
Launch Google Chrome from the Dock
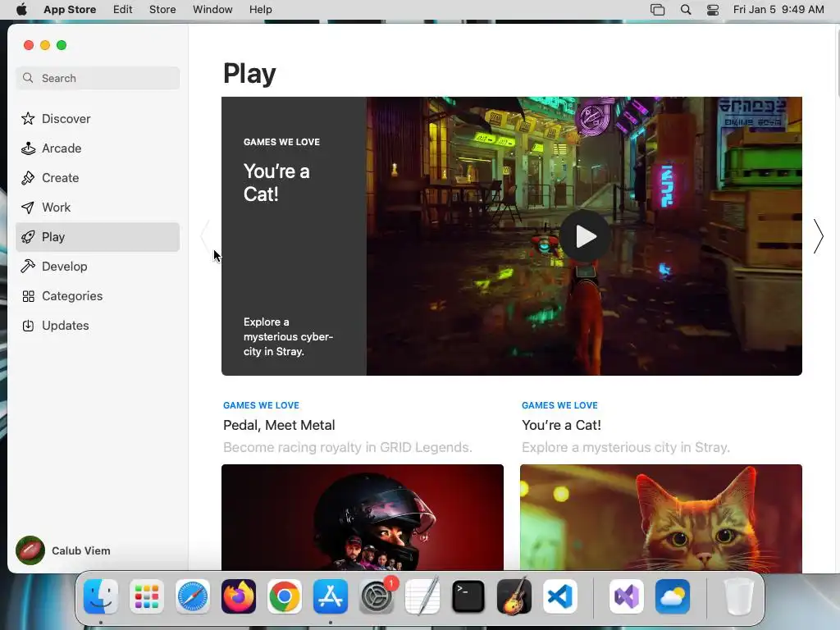pyautogui.click(x=285, y=596)
